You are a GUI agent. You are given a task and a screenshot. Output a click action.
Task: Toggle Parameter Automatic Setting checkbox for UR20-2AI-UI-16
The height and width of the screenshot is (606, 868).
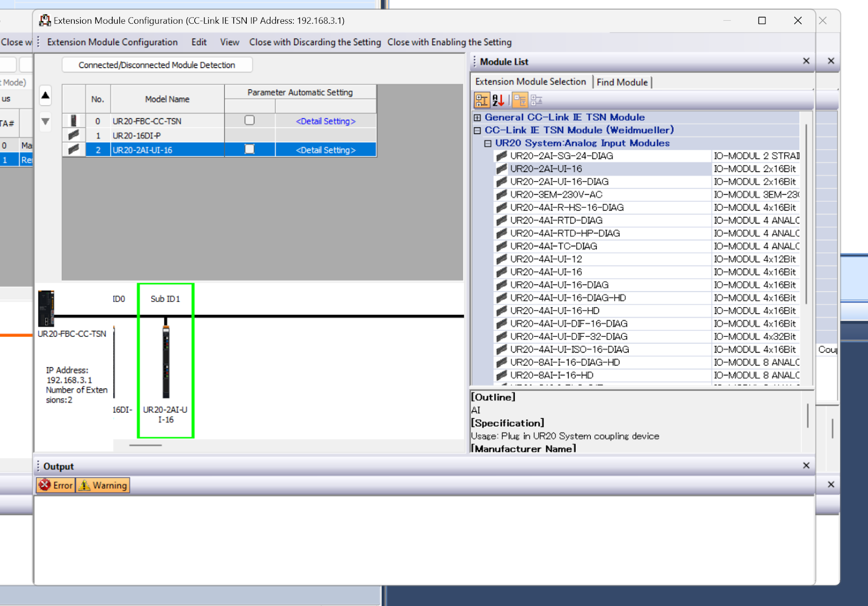tap(250, 149)
